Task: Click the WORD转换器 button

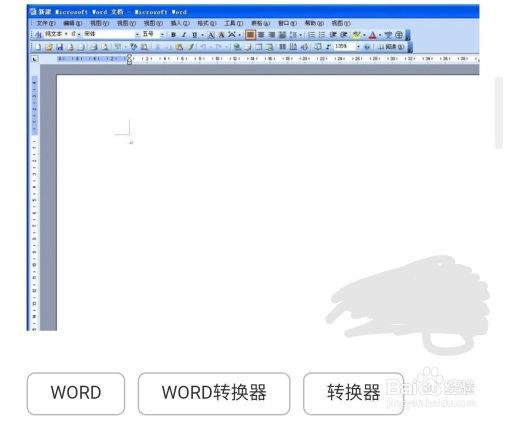Action: (x=214, y=393)
